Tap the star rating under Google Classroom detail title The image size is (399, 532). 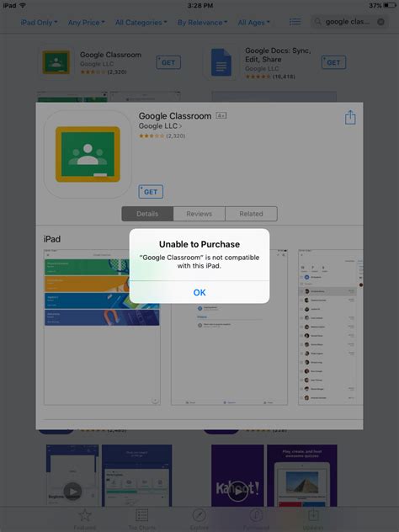point(152,136)
